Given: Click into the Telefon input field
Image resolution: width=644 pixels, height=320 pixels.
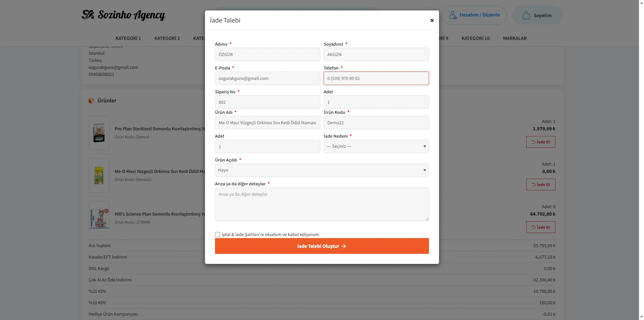Looking at the screenshot, I should coord(376,78).
